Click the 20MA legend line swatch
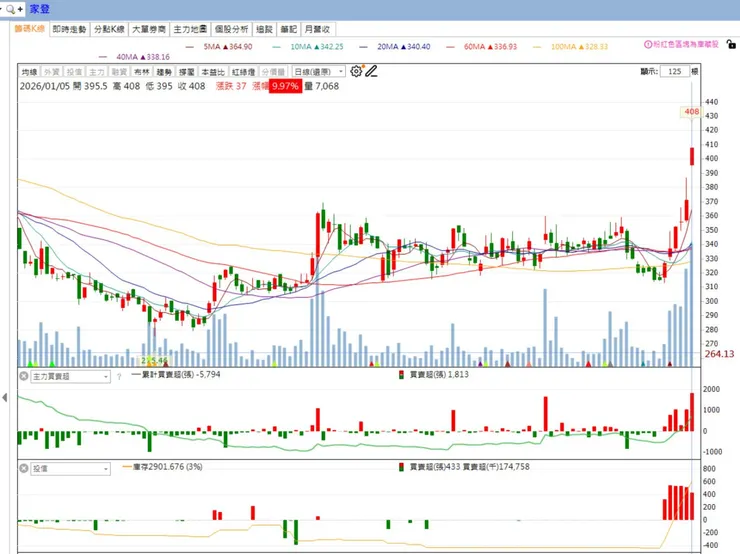The image size is (740, 554). coord(363,47)
